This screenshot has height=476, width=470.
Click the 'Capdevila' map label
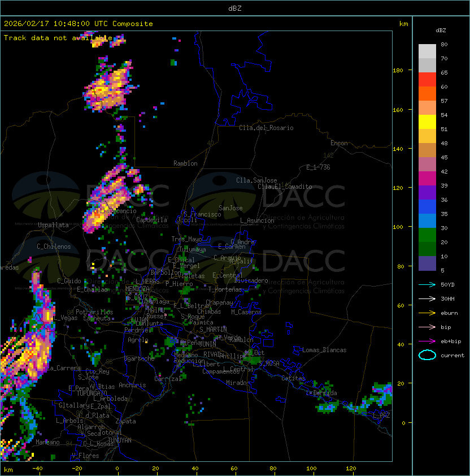click(x=152, y=220)
